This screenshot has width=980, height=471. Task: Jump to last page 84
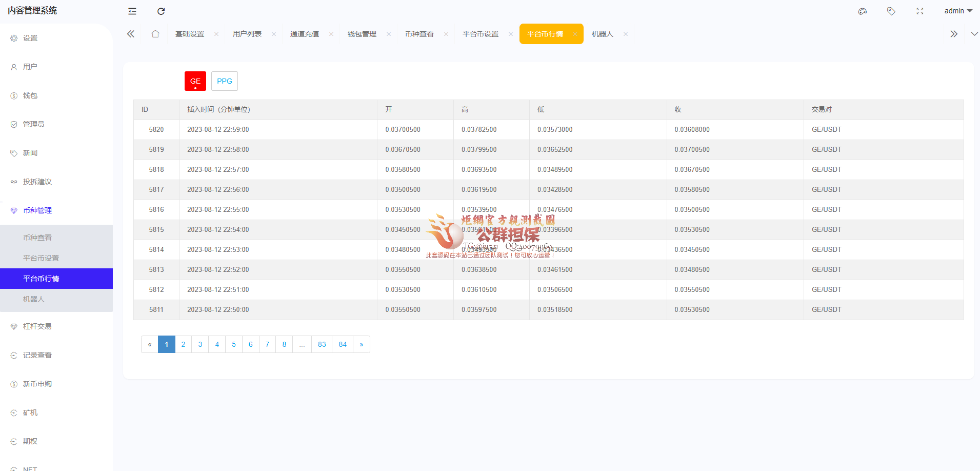click(x=343, y=344)
